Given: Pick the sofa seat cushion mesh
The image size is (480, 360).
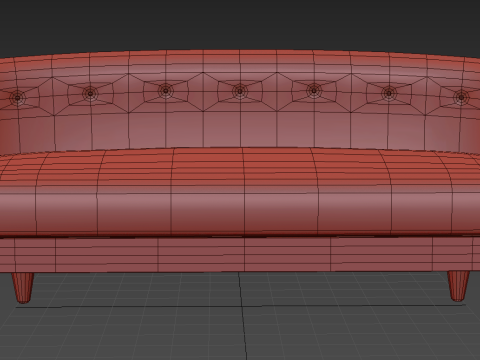Looking at the screenshot, I should click(x=240, y=192).
